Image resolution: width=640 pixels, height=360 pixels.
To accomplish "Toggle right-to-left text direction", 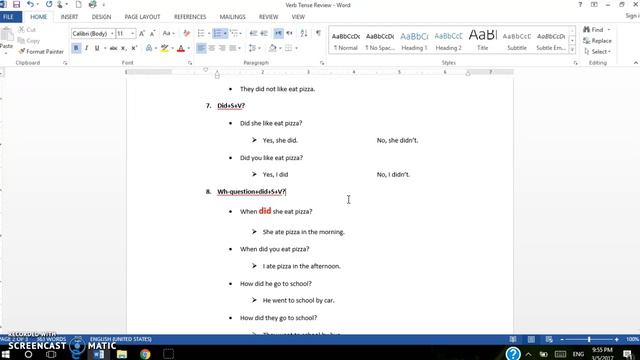I will pos(289,33).
